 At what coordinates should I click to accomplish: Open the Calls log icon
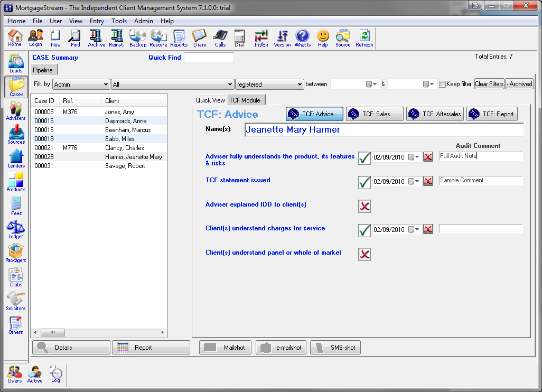[x=220, y=38]
